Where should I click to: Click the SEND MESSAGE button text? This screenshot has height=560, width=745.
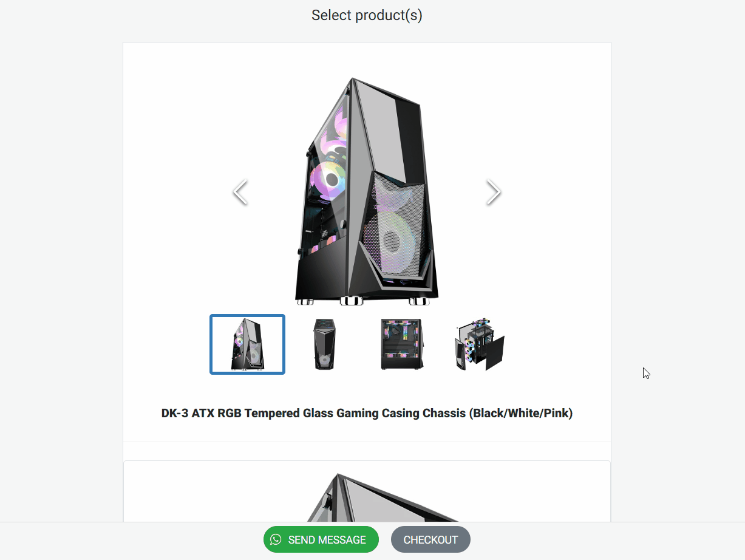point(327,540)
